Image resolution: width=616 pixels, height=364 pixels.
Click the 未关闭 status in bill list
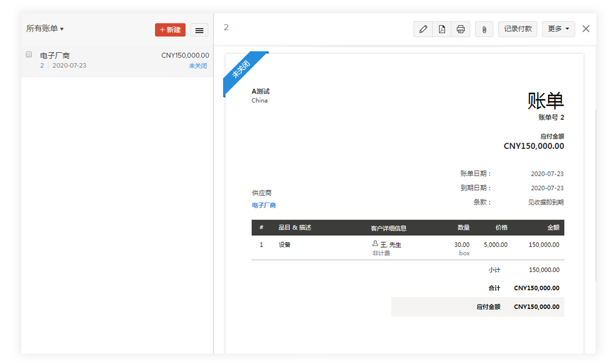(198, 66)
